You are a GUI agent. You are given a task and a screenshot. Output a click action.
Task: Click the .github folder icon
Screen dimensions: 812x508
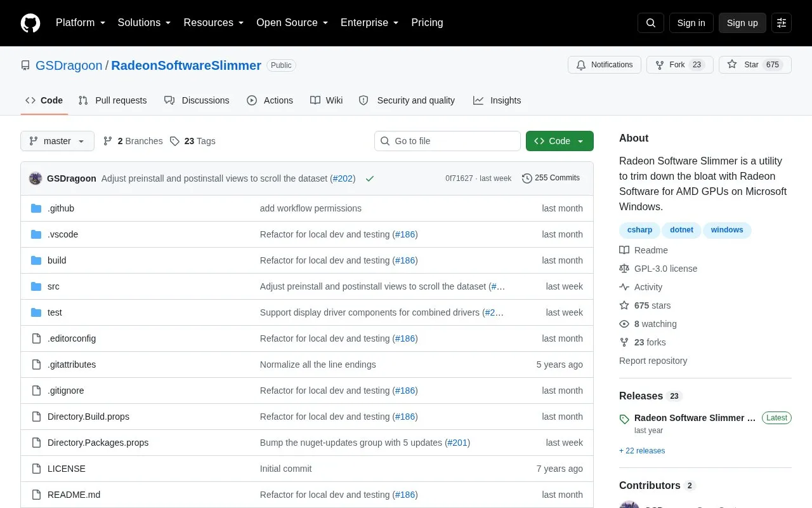(x=36, y=208)
